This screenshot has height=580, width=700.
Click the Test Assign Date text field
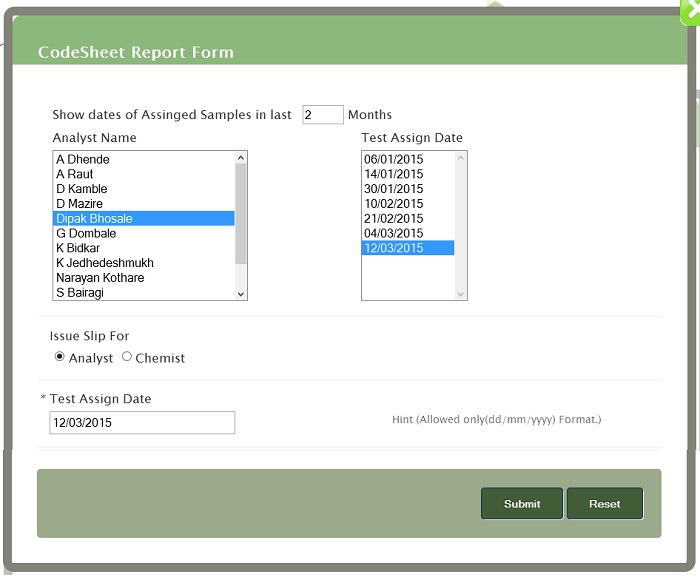pyautogui.click(x=142, y=423)
